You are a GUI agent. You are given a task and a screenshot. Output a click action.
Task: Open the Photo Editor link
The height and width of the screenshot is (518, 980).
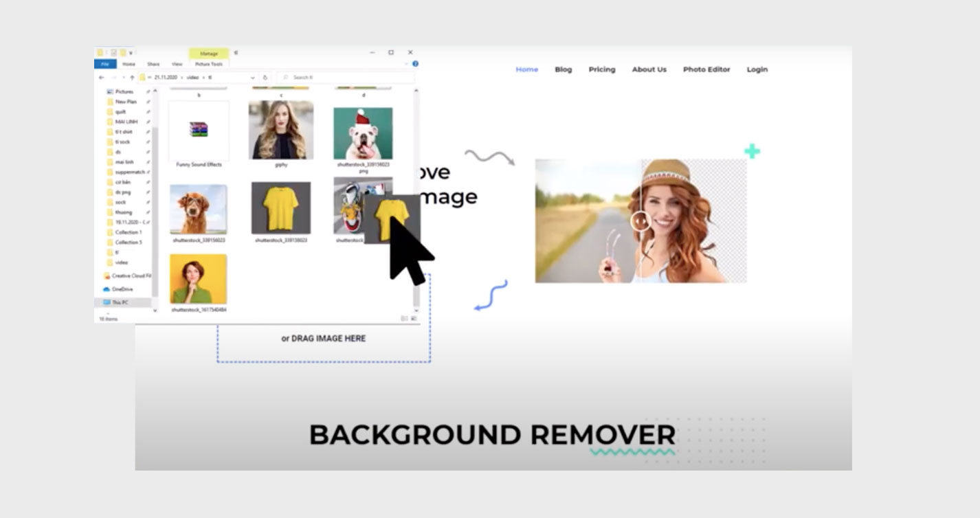[706, 69]
